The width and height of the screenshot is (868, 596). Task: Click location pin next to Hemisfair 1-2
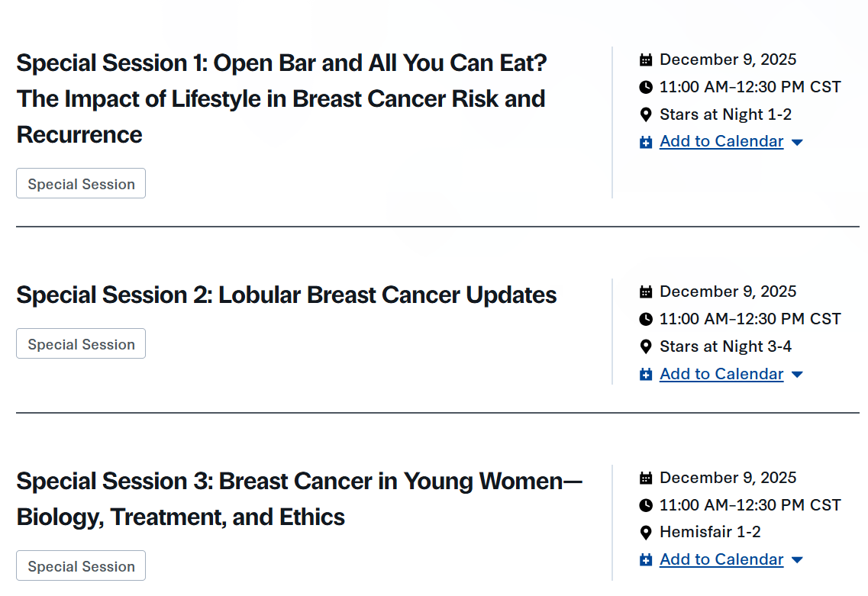tap(646, 533)
